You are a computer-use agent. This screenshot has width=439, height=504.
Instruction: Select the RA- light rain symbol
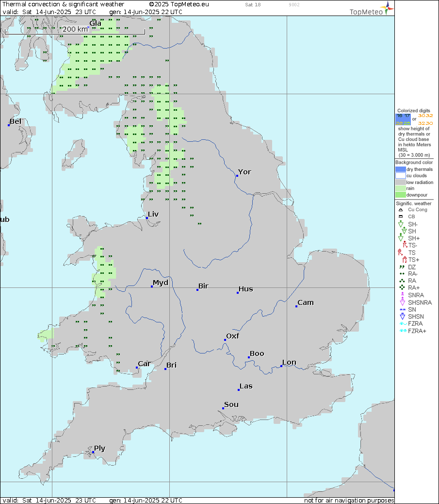pos(402,274)
